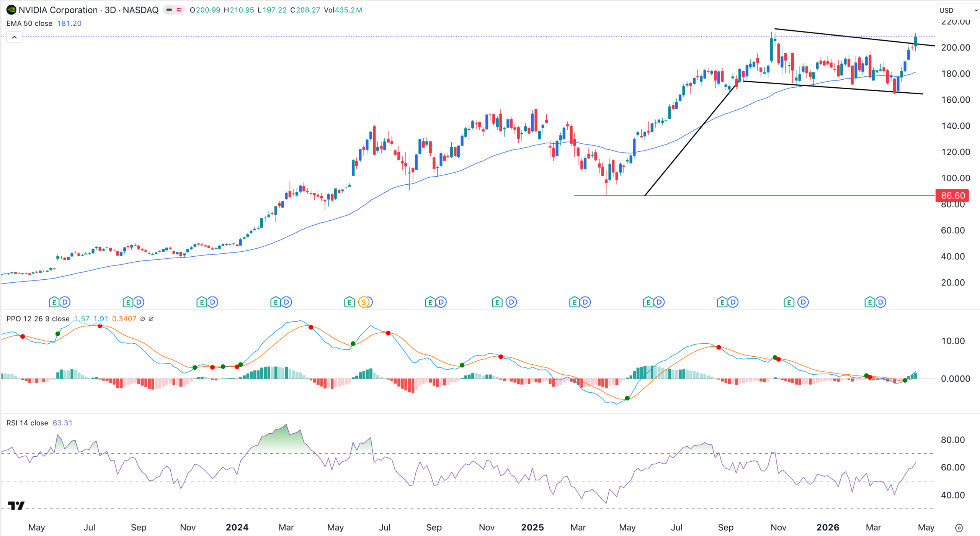Click the leftmost earnings E marker
The height and width of the screenshot is (536, 980).
[x=54, y=302]
